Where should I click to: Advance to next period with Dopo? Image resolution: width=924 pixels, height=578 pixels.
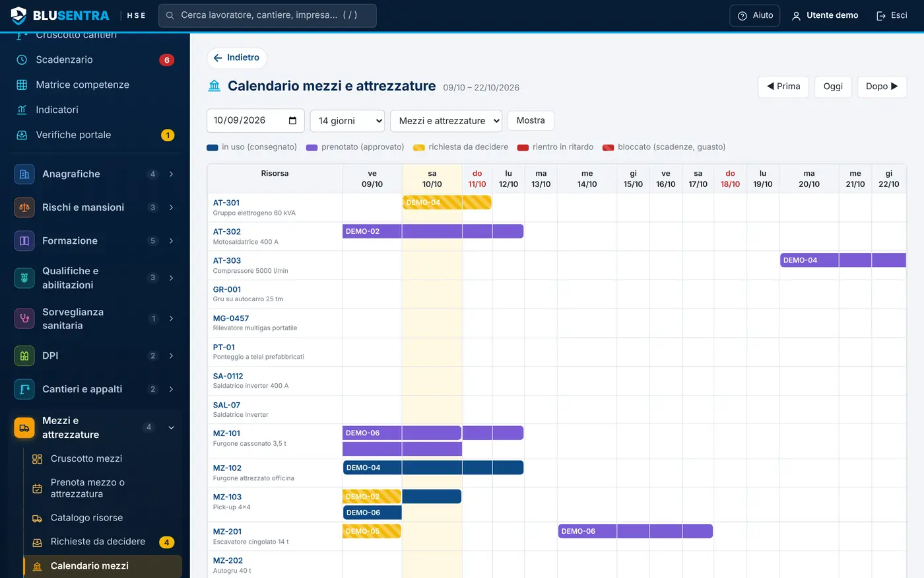coord(882,87)
